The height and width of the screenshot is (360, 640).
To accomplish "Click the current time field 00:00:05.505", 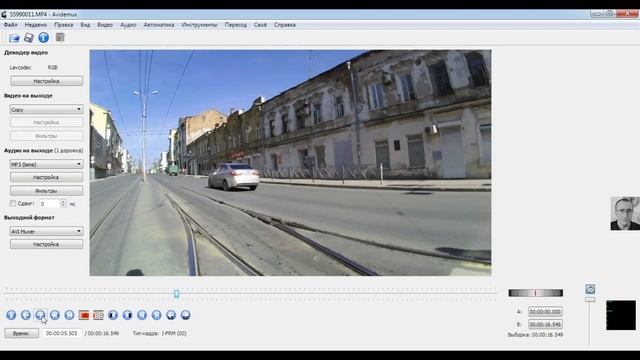I will tap(62, 333).
